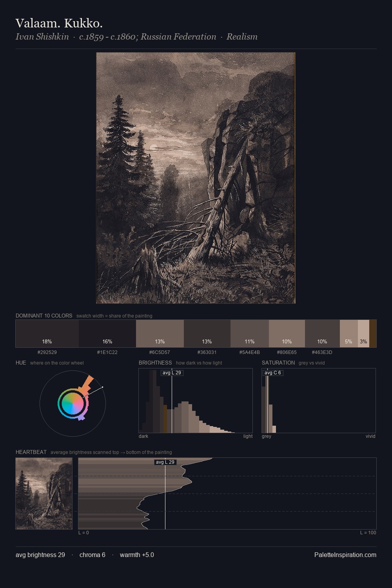Pick the #463E3D swatch showing 10%
The height and width of the screenshot is (588, 392).
322,334
